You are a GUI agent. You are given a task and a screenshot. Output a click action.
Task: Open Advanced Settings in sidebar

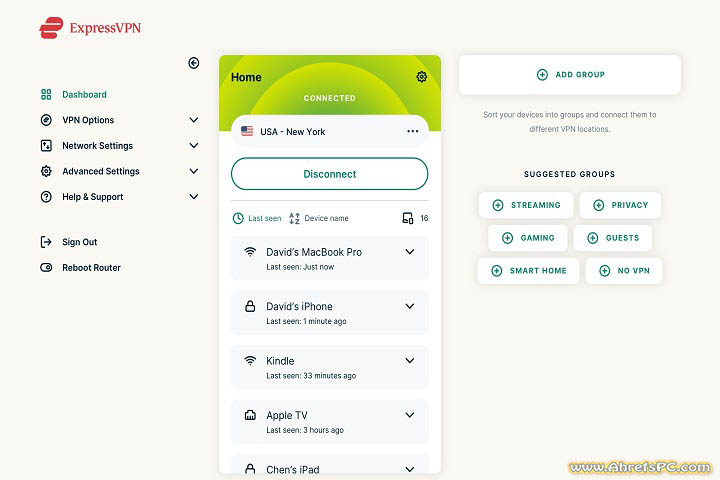click(x=101, y=171)
